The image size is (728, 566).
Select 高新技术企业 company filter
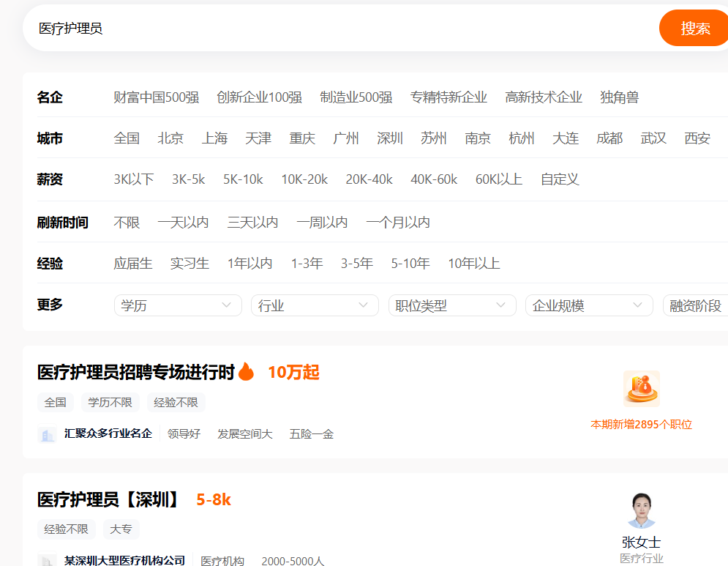coord(543,97)
